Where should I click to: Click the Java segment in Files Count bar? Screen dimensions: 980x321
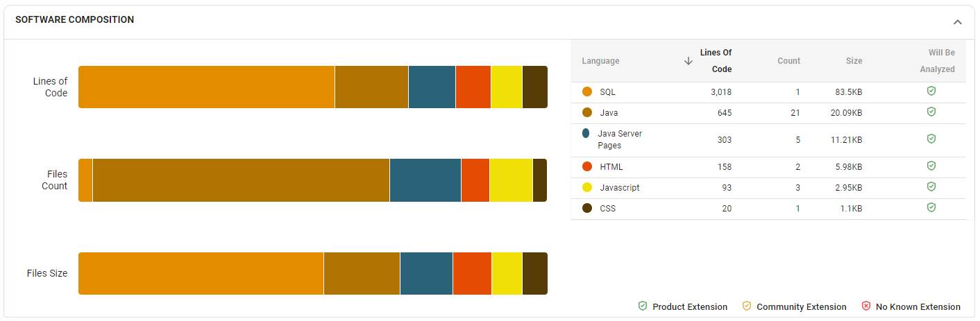[x=241, y=180]
